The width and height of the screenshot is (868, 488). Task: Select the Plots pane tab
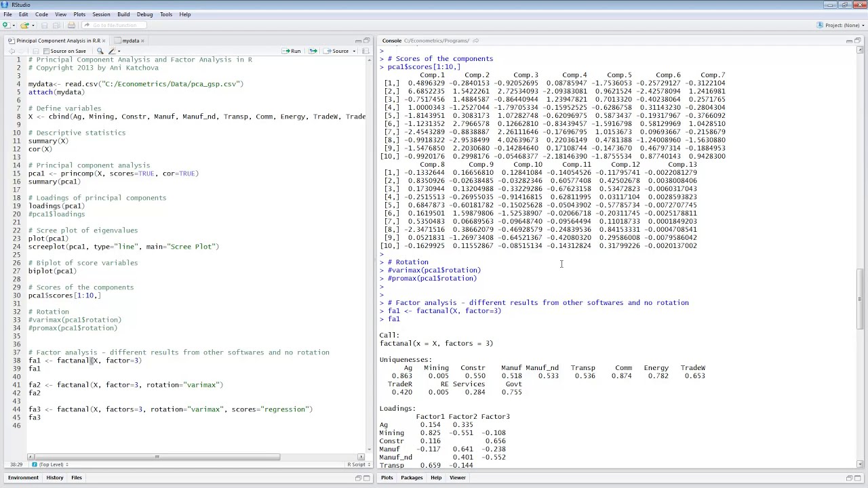[387, 478]
